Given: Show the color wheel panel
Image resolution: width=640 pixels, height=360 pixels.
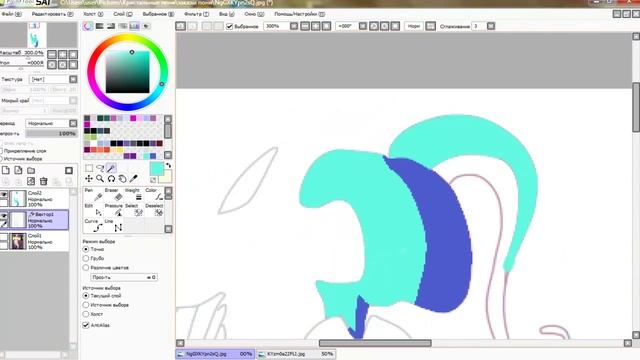Looking at the screenshot, I should click(88, 26).
